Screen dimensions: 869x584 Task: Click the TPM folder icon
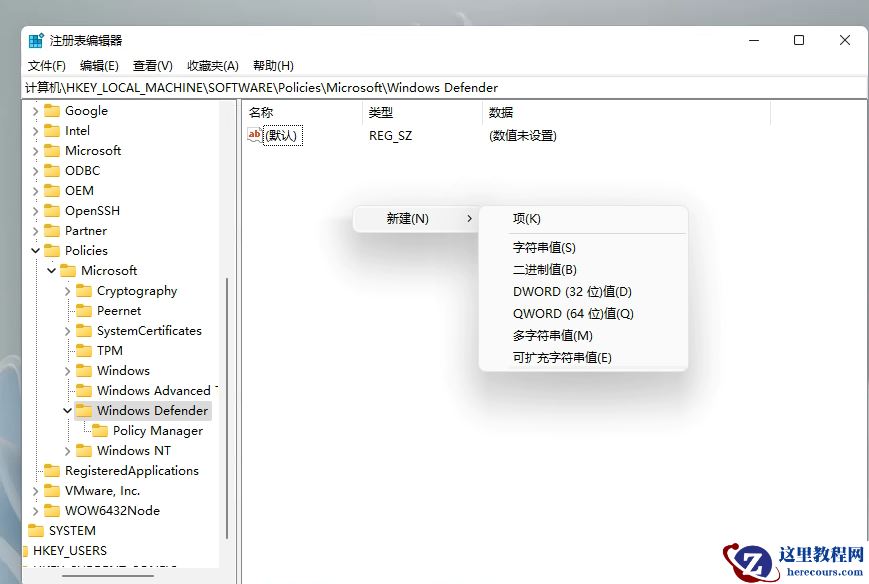click(85, 350)
